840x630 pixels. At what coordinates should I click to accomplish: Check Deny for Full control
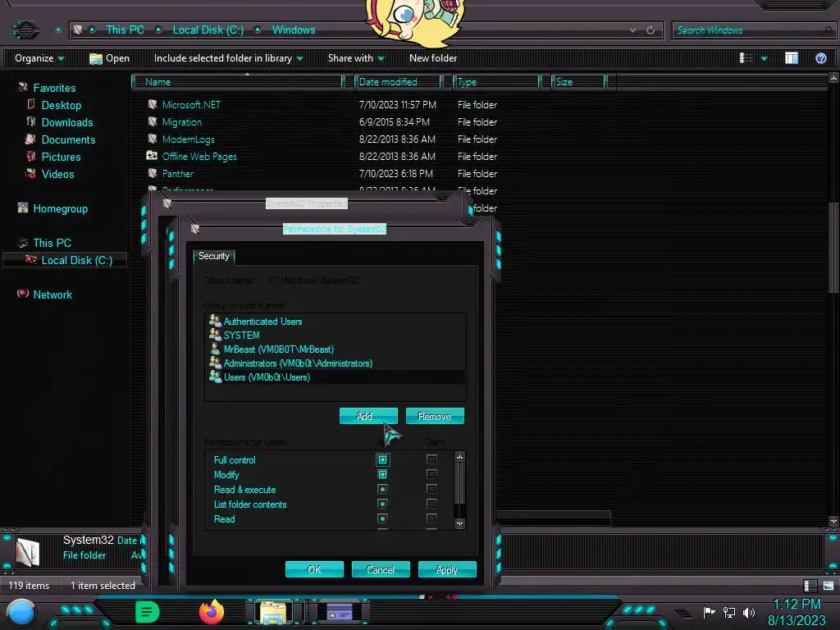click(x=431, y=459)
